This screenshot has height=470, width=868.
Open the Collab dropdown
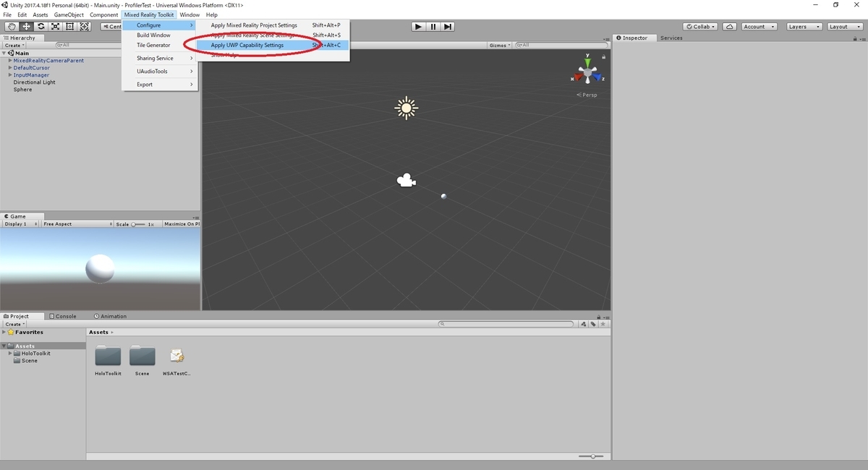700,27
